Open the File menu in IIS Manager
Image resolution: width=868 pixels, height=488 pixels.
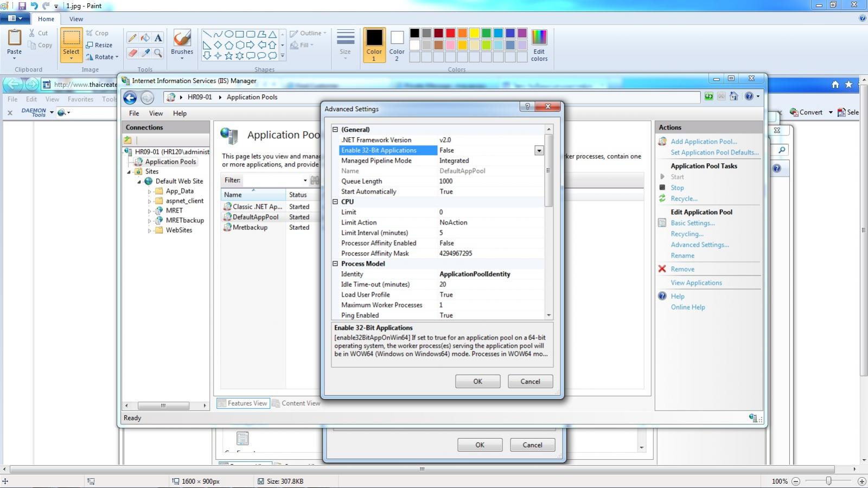tap(133, 113)
